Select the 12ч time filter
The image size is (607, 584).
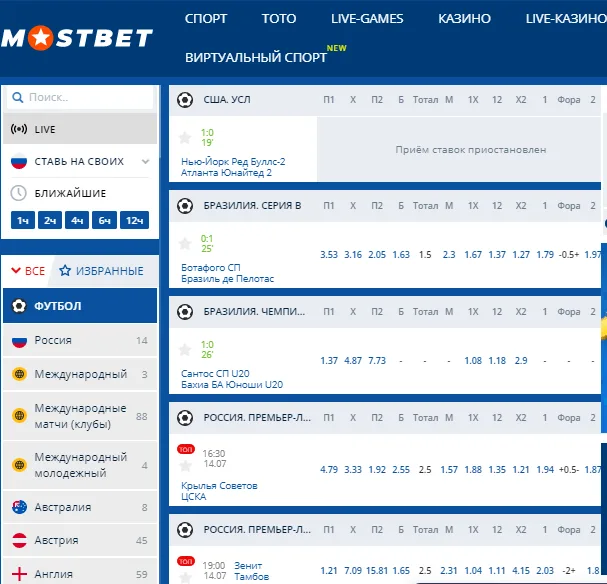coord(135,221)
